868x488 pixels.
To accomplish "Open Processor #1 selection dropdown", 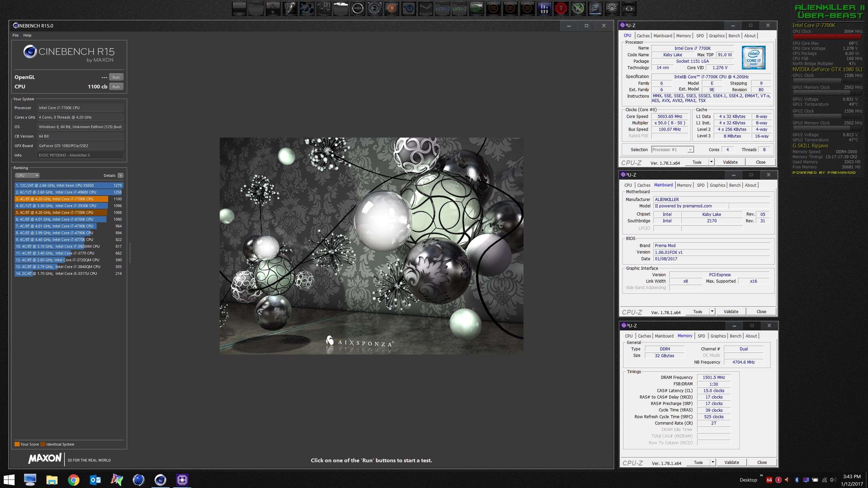I will 673,149.
